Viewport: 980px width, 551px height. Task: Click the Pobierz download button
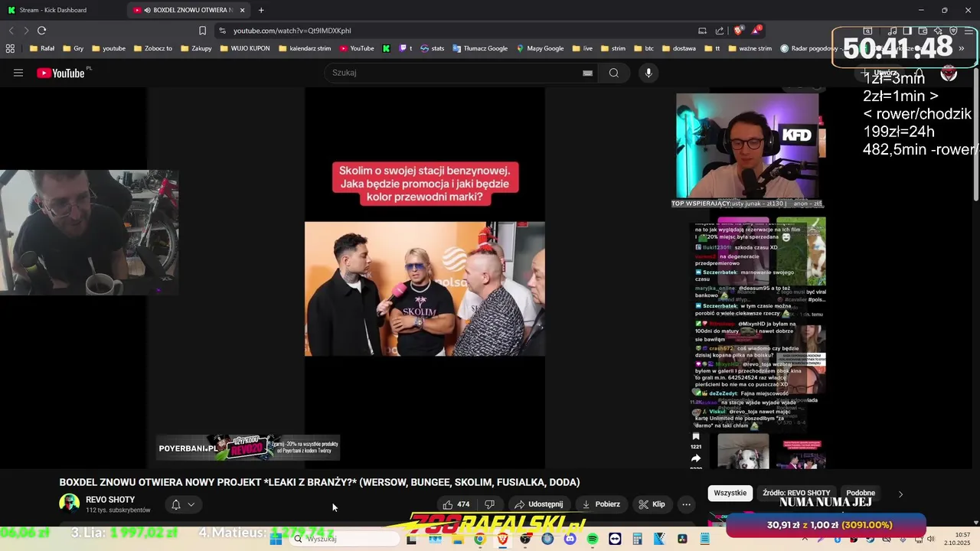pyautogui.click(x=601, y=504)
